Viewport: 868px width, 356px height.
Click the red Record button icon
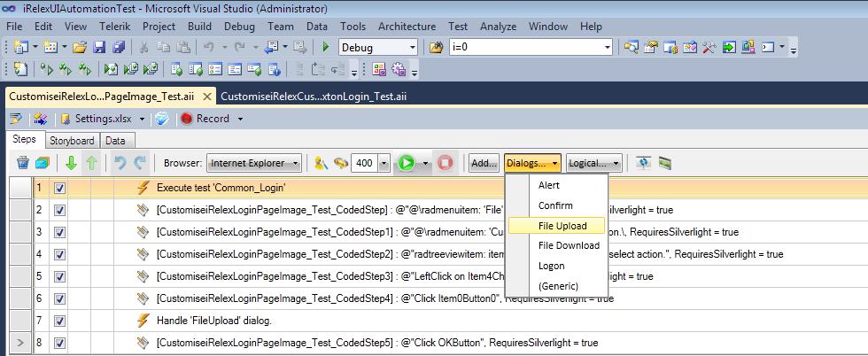tap(187, 119)
